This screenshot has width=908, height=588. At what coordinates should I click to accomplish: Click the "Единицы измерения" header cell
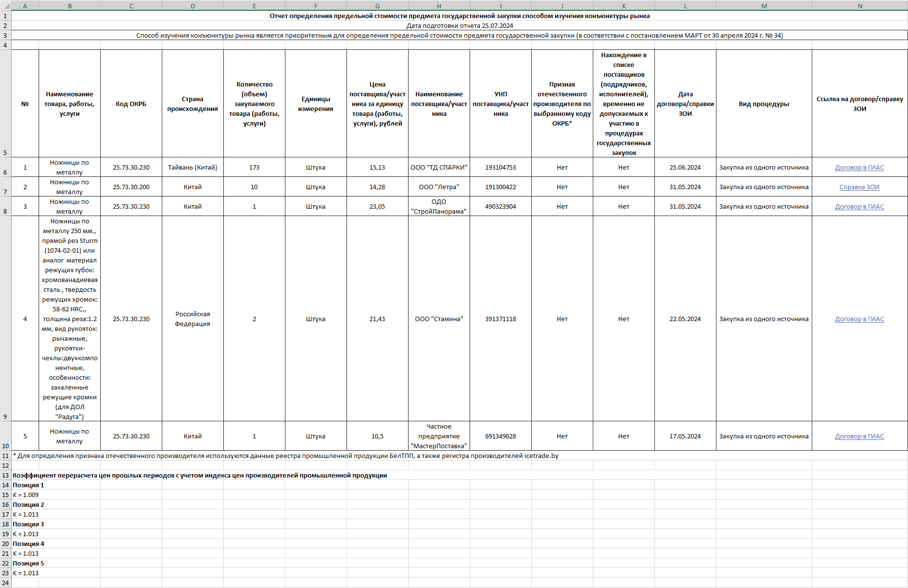[316, 104]
